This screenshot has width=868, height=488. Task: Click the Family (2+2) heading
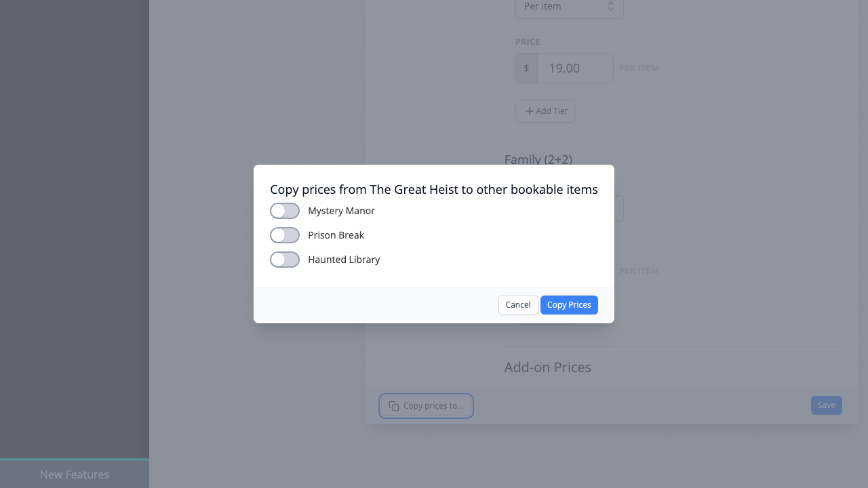point(538,159)
